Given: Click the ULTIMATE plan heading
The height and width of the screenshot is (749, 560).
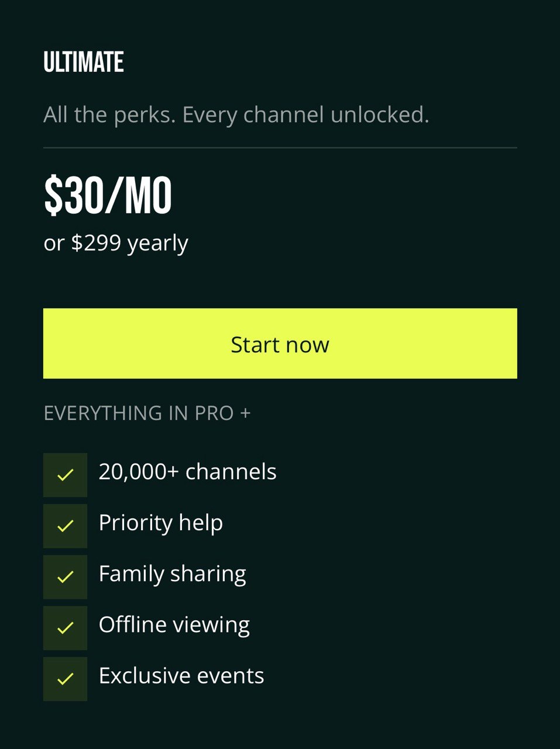Looking at the screenshot, I should (84, 62).
